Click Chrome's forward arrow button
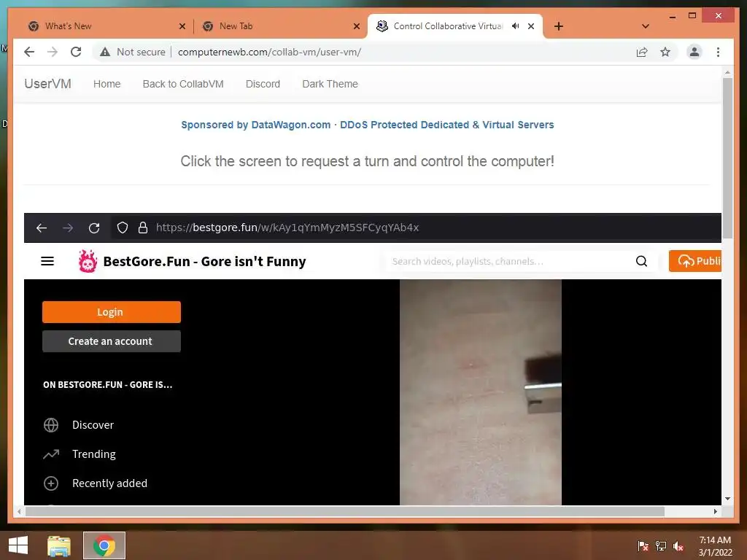 [53, 52]
